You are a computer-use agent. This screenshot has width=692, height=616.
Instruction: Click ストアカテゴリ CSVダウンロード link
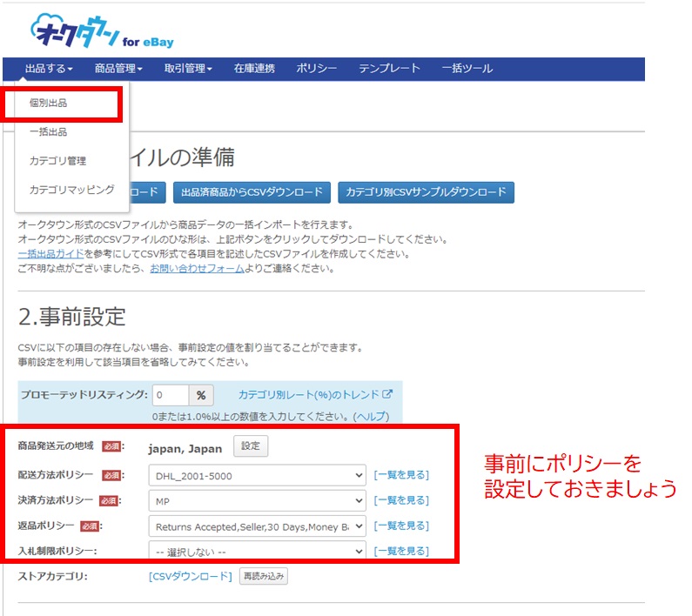tap(191, 577)
